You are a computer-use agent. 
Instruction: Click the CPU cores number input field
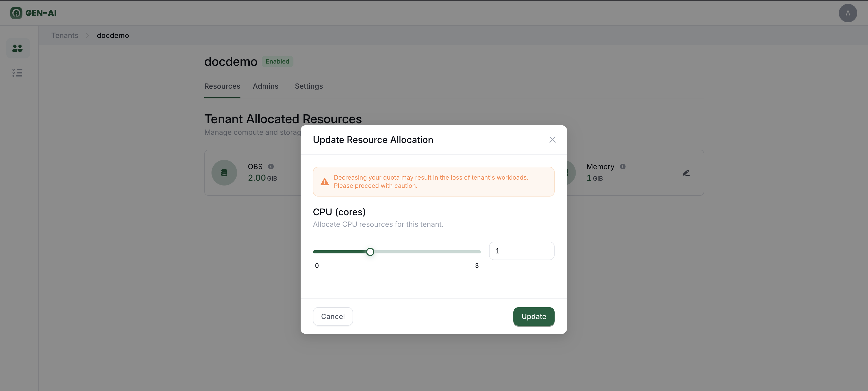tap(521, 251)
